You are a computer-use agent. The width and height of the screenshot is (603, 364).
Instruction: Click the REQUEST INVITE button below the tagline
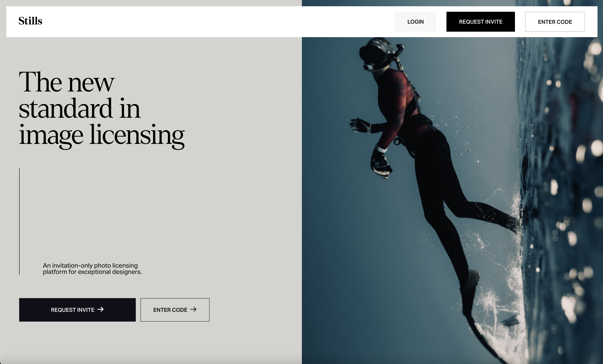(77, 310)
